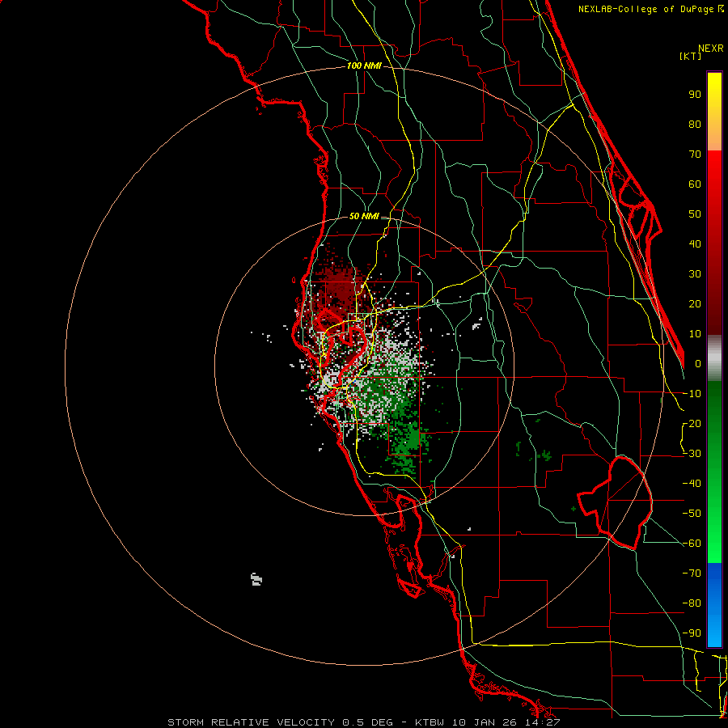Click the positive 70 value on the velocity scale

[x=695, y=154]
